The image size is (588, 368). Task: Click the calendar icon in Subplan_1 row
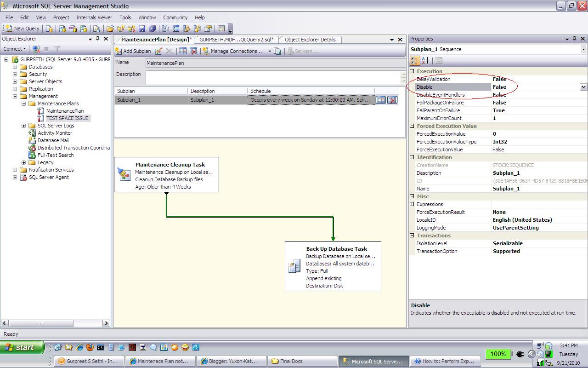click(380, 100)
